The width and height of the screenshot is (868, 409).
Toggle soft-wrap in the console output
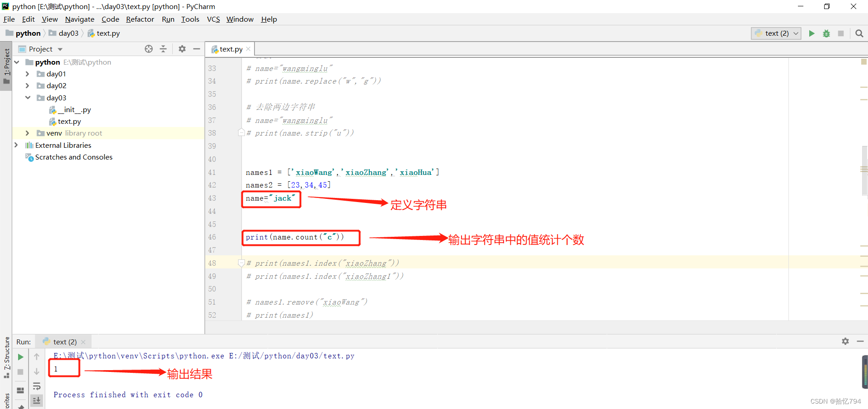(37, 386)
